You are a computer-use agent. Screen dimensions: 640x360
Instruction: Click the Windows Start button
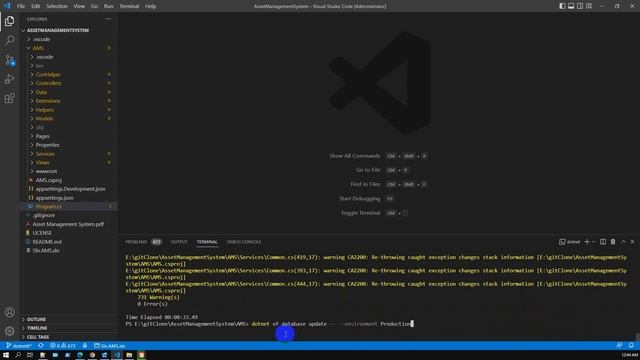pos(6,355)
